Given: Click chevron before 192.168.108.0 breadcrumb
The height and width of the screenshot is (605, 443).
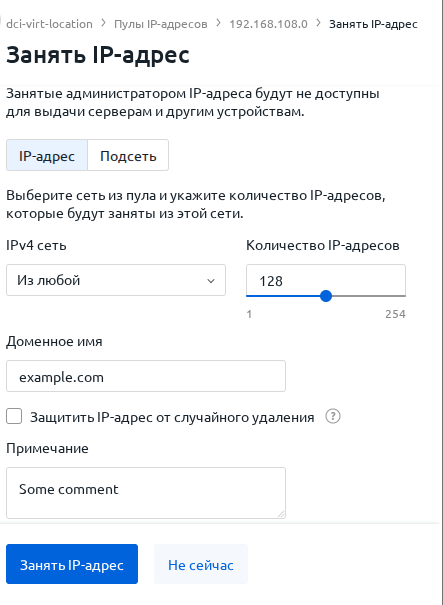Looking at the screenshot, I should pyautogui.click(x=218, y=24).
